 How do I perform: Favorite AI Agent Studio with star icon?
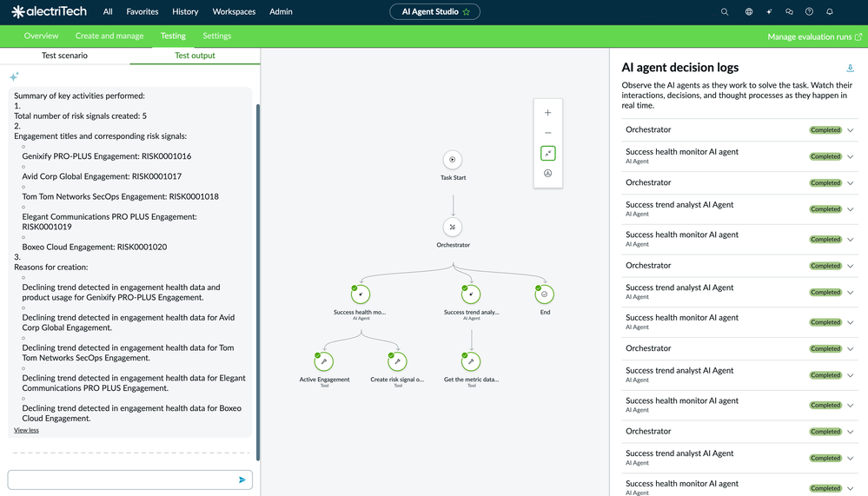466,11
